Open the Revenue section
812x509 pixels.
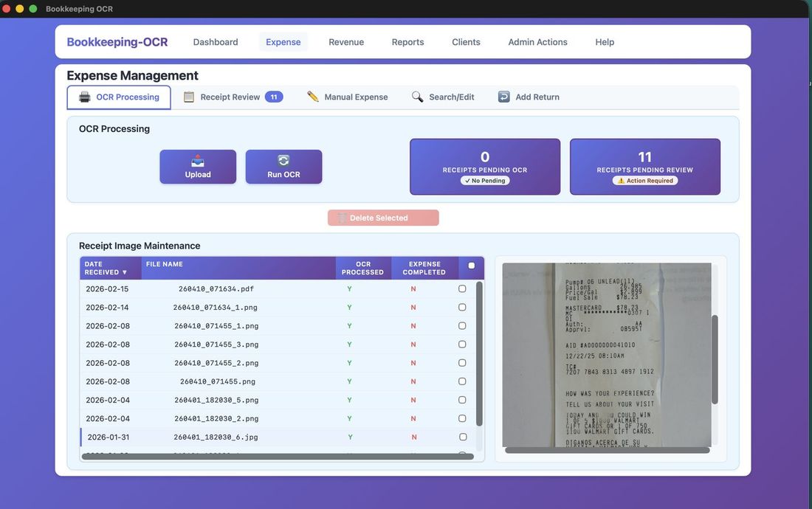click(x=345, y=42)
